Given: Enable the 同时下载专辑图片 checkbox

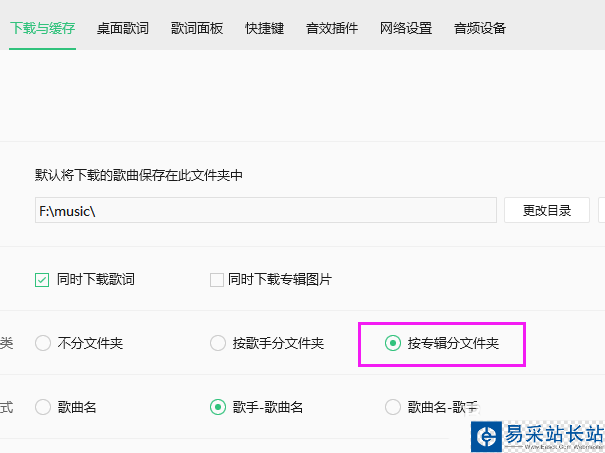Looking at the screenshot, I should 217,280.
